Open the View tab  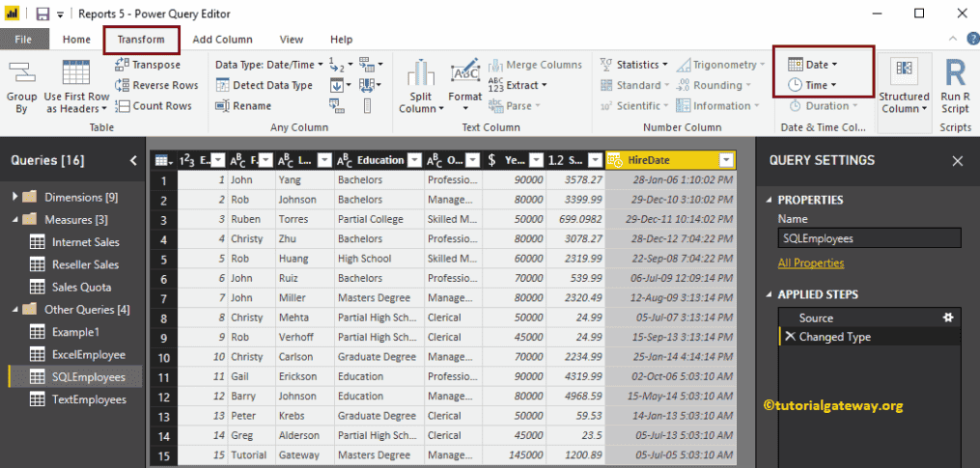pyautogui.click(x=291, y=40)
